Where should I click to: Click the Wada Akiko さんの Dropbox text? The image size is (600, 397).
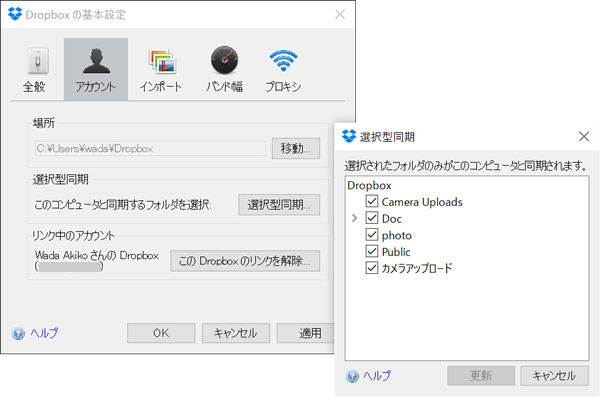coord(97,255)
